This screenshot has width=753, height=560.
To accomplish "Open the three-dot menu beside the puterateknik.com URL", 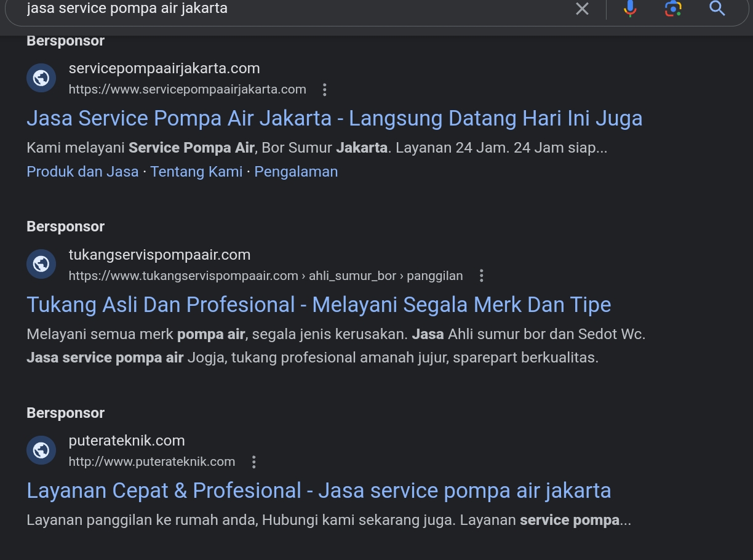I will (253, 462).
